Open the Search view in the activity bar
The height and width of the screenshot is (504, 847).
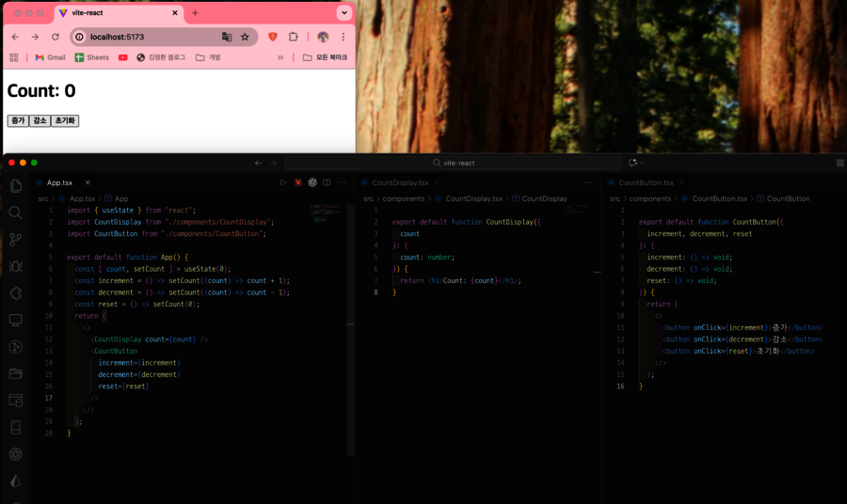(15, 213)
